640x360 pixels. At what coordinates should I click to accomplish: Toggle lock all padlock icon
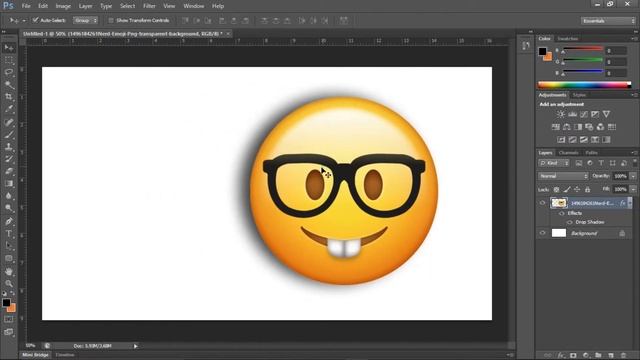coord(587,189)
